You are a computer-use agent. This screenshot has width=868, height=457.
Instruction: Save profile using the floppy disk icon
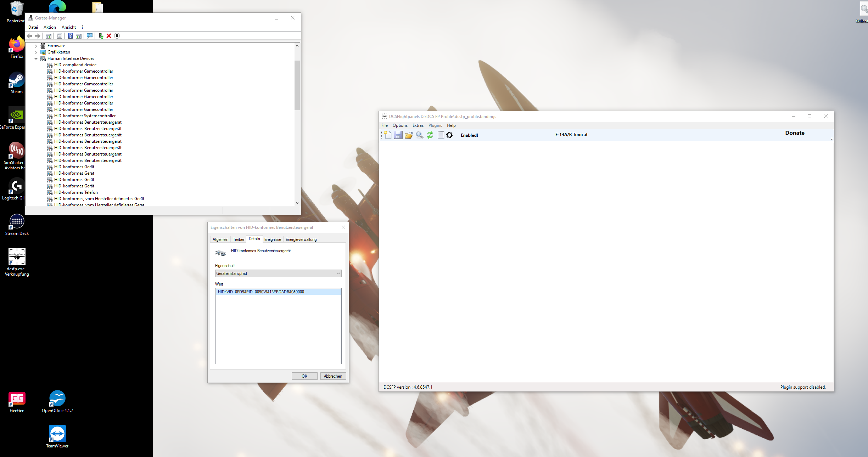pos(398,135)
